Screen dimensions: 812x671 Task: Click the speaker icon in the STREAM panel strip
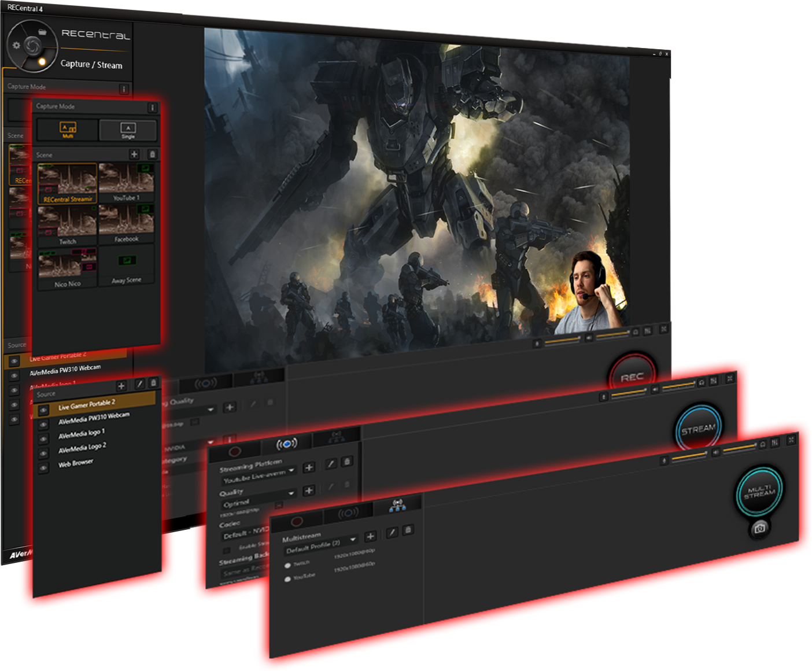[655, 390]
